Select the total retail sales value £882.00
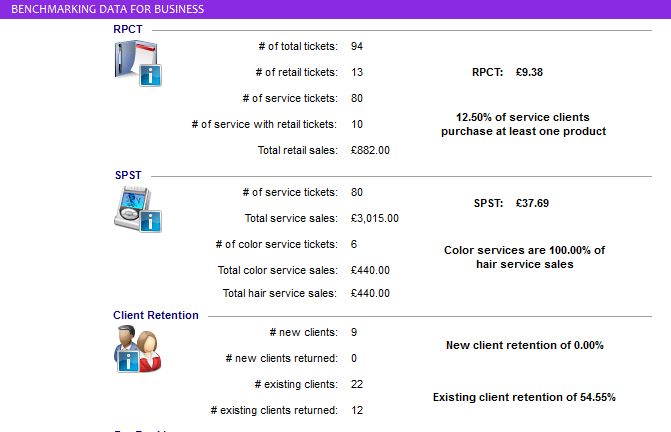The width and height of the screenshot is (671, 432). [370, 150]
